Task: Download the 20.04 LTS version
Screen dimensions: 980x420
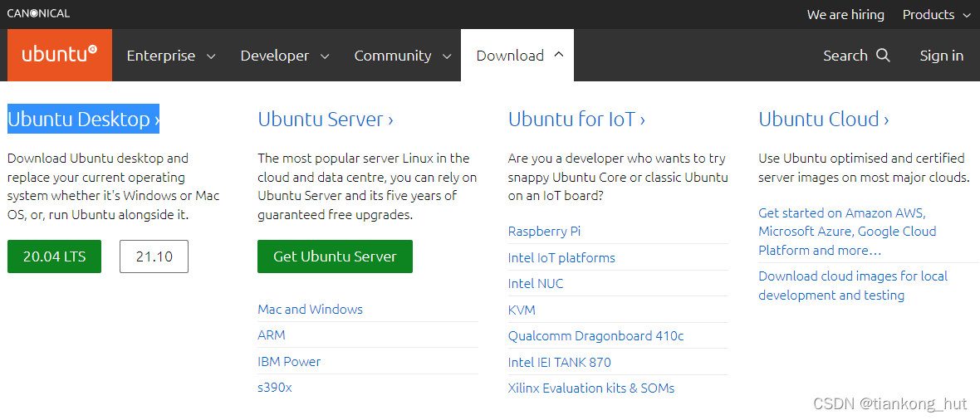Action: (x=54, y=256)
